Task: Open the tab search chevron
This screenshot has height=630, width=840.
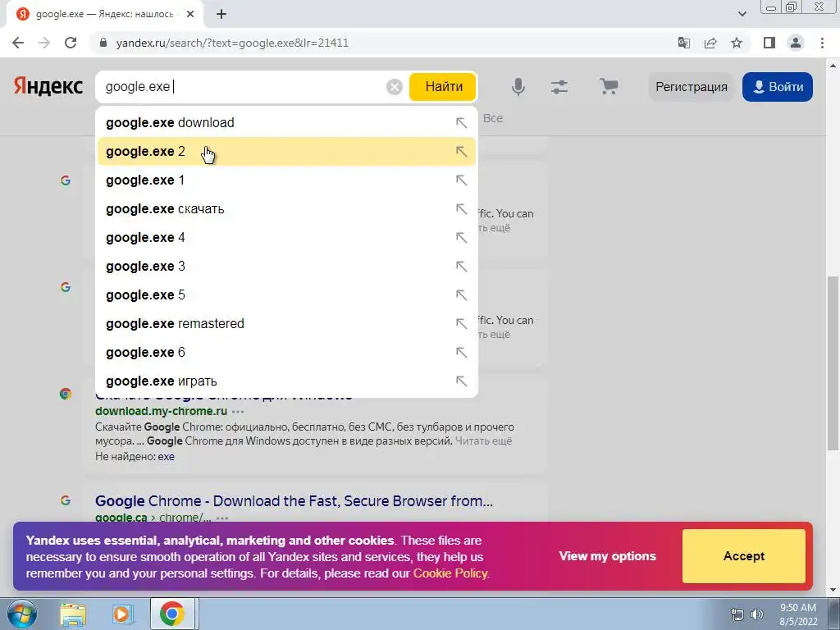Action: click(742, 14)
